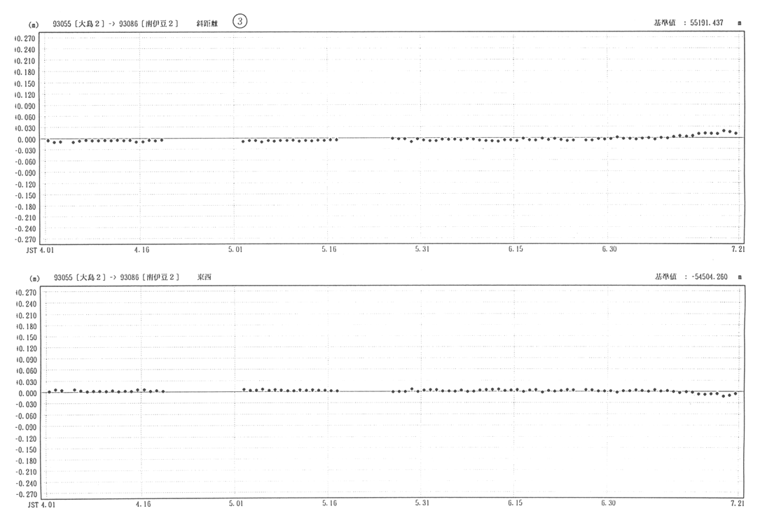Click the 0.150 y-axis label of lower chart
The height and width of the screenshot is (532, 767).
25,349
